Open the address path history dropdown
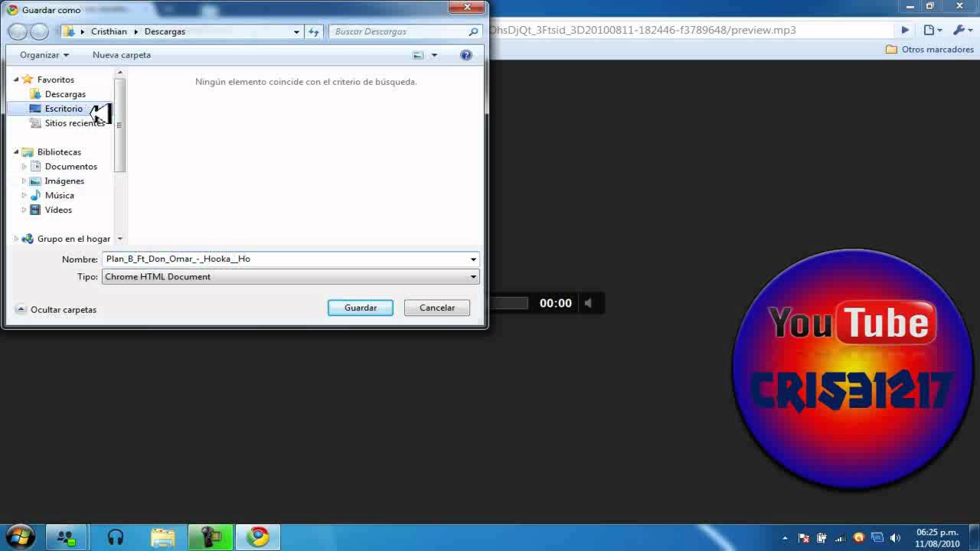This screenshot has width=980, height=551. [x=296, y=31]
